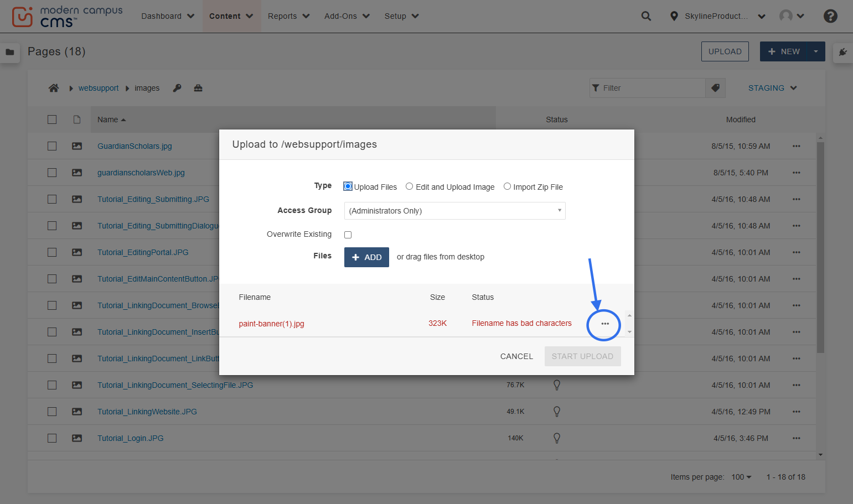This screenshot has width=853, height=504.
Task: Open the help question mark icon
Action: point(830,16)
